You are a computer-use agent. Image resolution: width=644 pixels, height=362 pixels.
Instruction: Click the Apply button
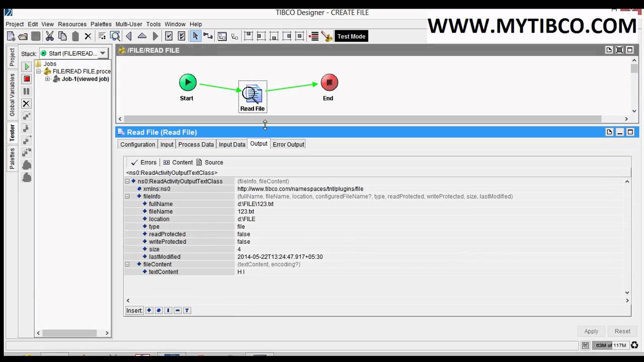(591, 331)
